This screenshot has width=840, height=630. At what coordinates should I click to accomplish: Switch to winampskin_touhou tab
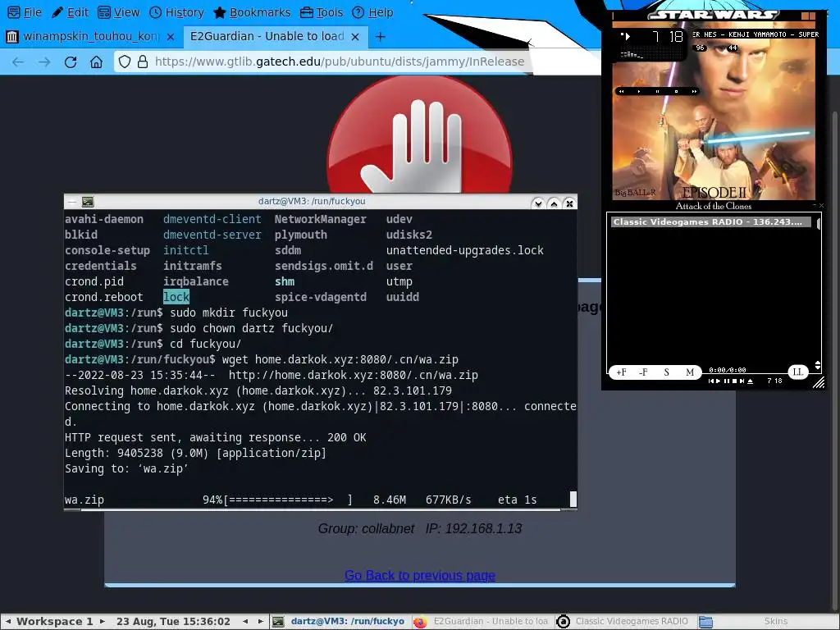pos(90,36)
